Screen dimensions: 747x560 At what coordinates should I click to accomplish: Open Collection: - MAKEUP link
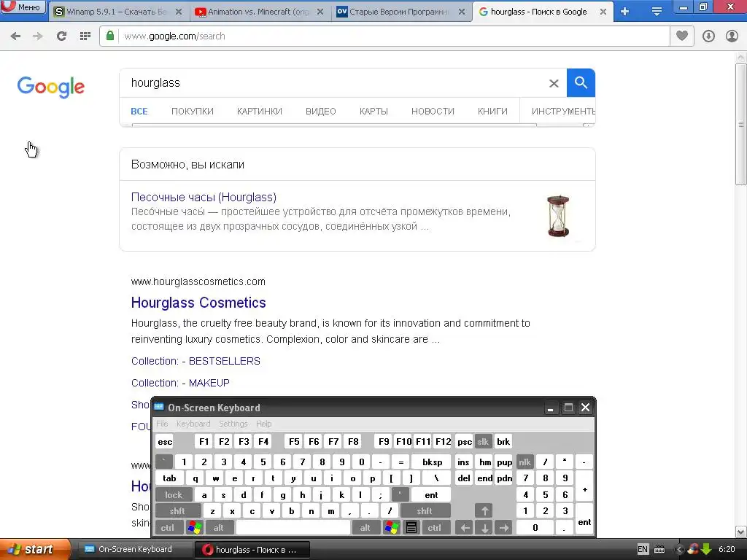pyautogui.click(x=181, y=383)
